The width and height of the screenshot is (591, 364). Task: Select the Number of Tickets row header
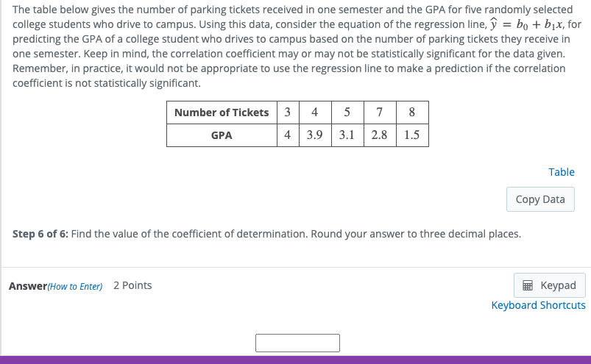(222, 113)
